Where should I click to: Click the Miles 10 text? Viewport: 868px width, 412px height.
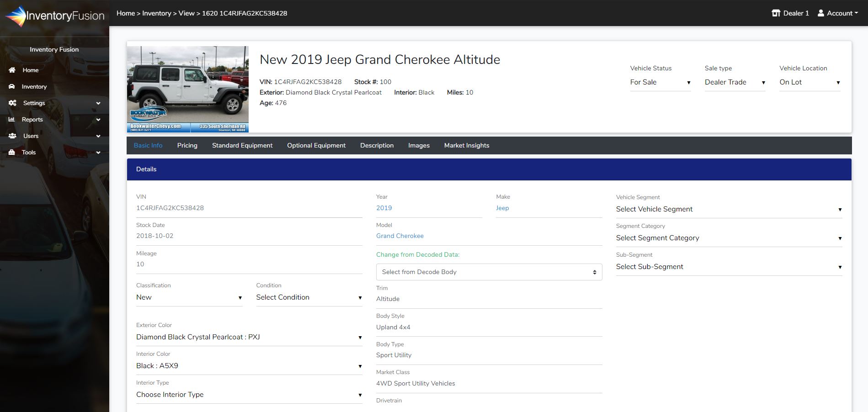[460, 92]
